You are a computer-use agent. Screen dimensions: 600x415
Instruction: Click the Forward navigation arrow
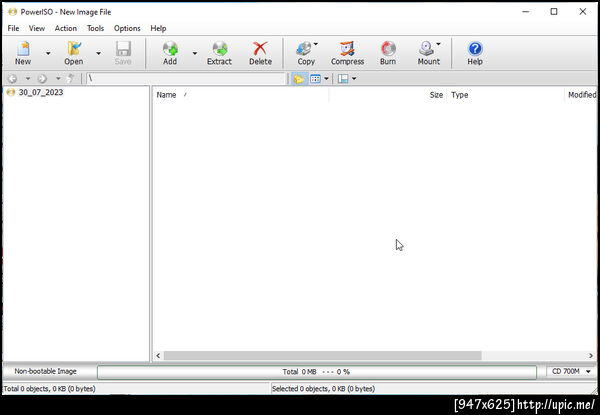42,79
